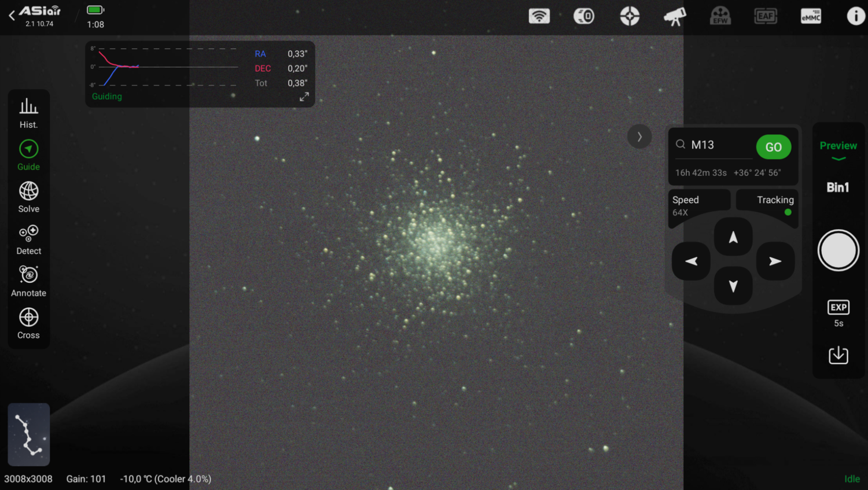Start a plate Solve

click(x=28, y=197)
